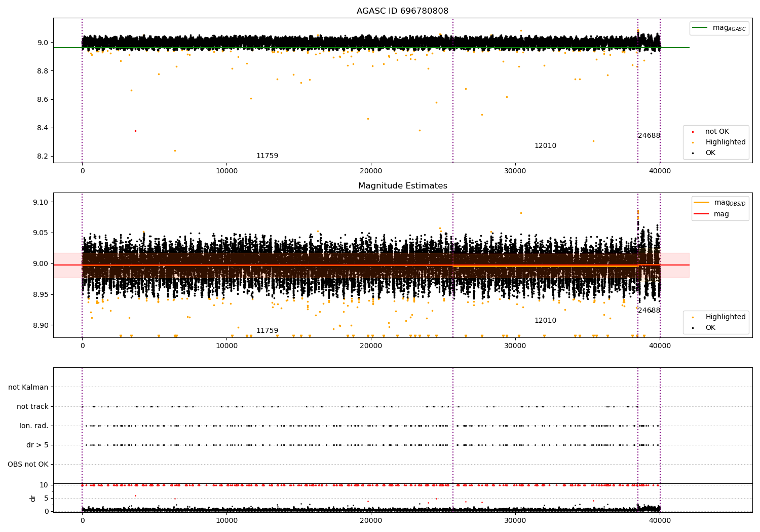The image size is (760, 532).
Task: Click x-axis tick 40000 under the dr plot
Action: tap(660, 520)
